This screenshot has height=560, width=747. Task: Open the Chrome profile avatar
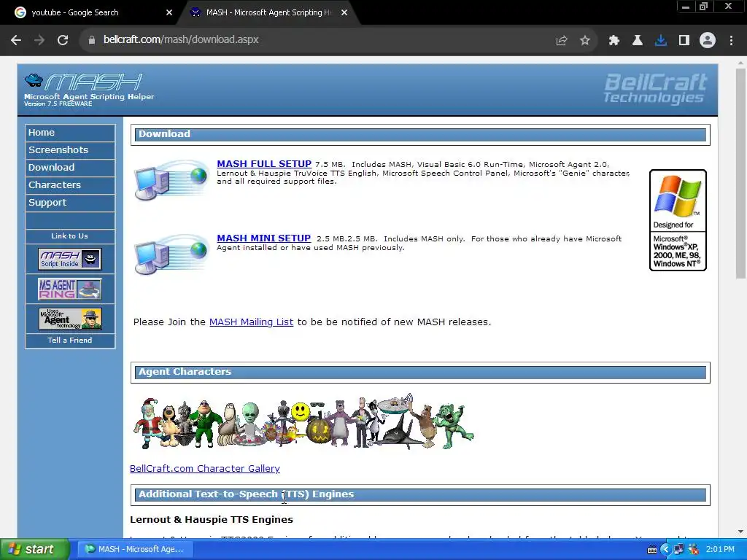(x=708, y=41)
